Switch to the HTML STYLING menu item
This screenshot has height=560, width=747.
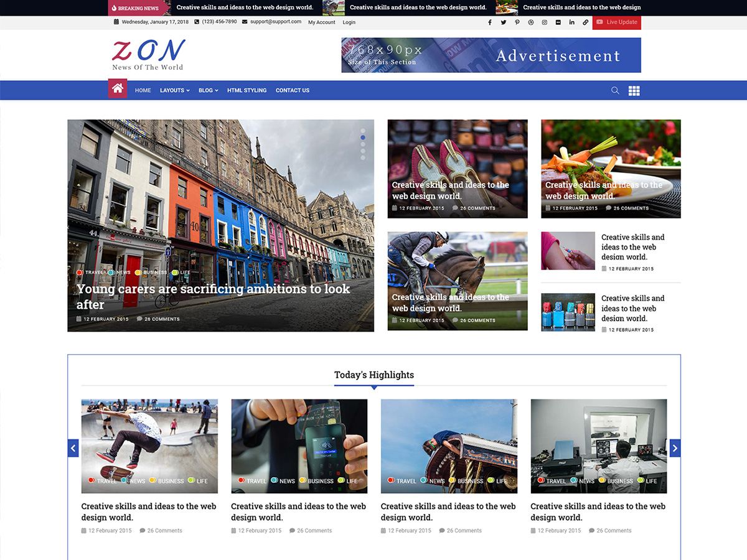pos(247,90)
